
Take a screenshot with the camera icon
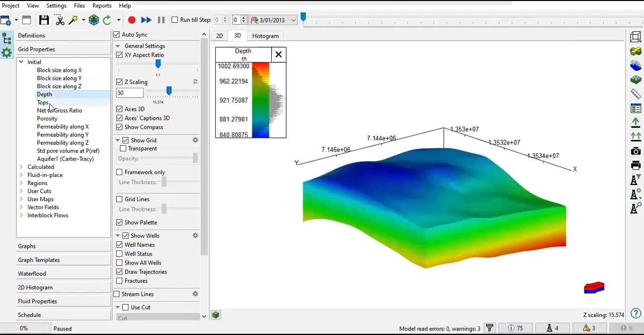click(x=635, y=151)
